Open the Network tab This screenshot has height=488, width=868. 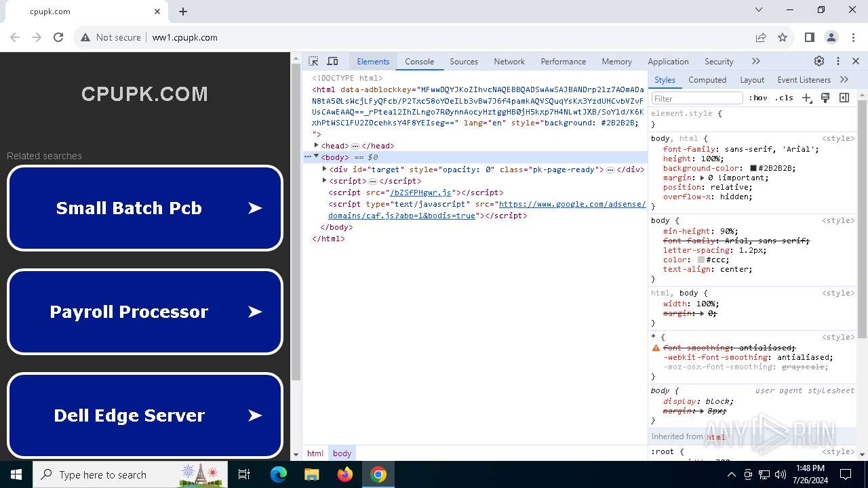509,61
